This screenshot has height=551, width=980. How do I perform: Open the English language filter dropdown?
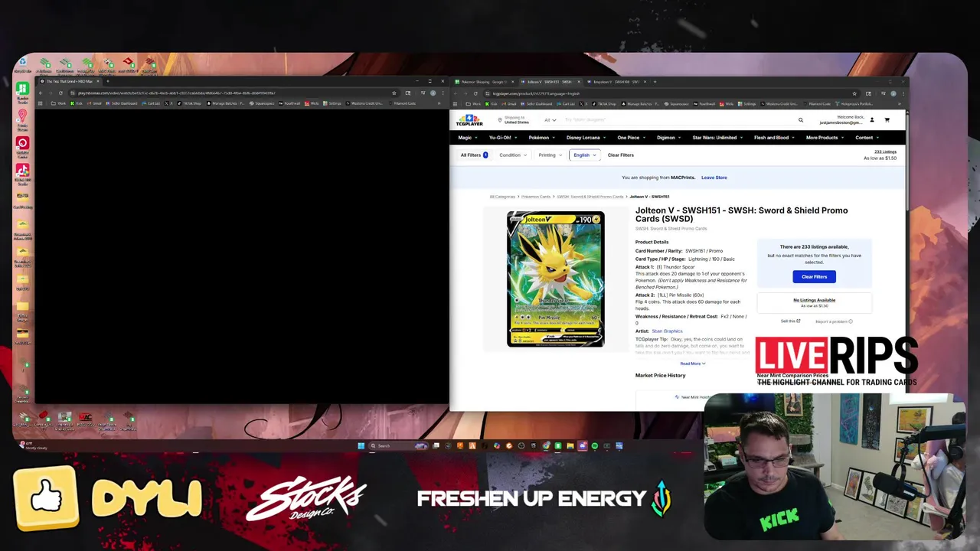pos(585,155)
